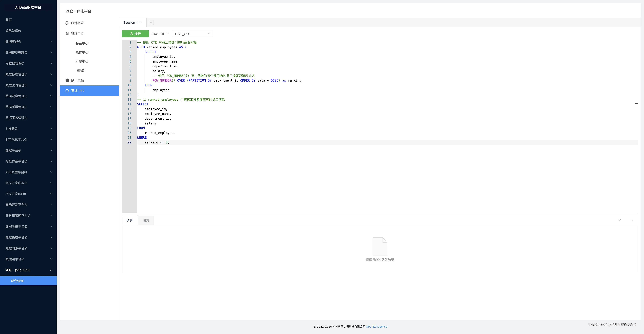Expand 数据质量平台 sidebar menu
The height and width of the screenshot is (334, 644).
[28, 227]
